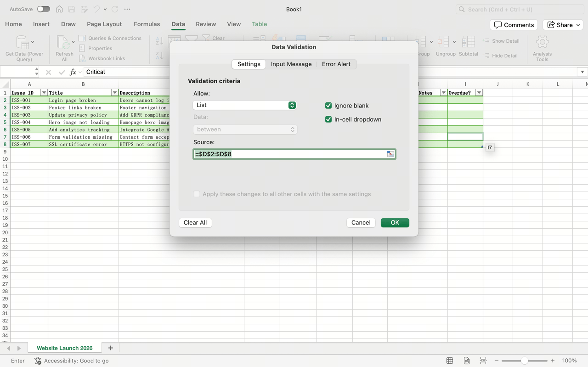The image size is (588, 367).
Task: Open the Formulas ribbon tab
Action: (147, 24)
